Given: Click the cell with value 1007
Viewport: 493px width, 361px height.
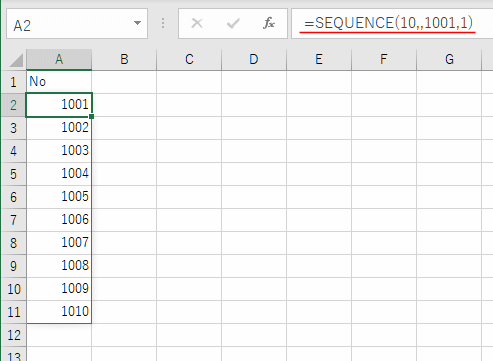Looking at the screenshot, I should pos(59,243).
